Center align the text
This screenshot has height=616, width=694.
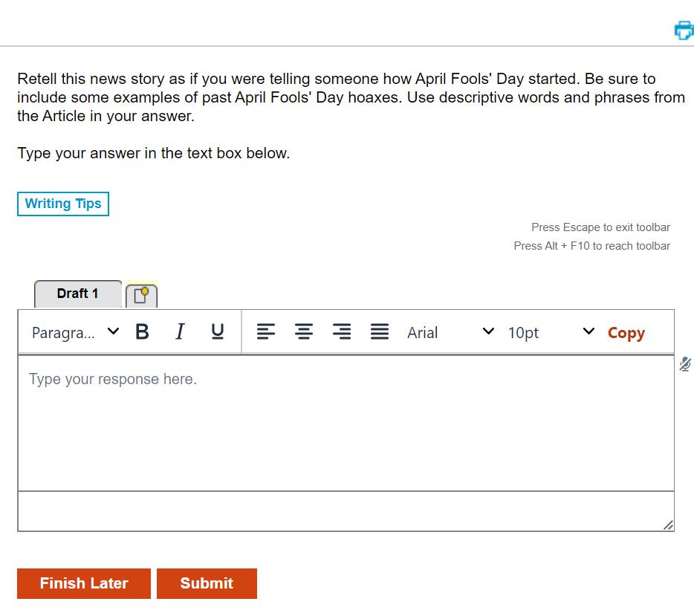coord(304,332)
